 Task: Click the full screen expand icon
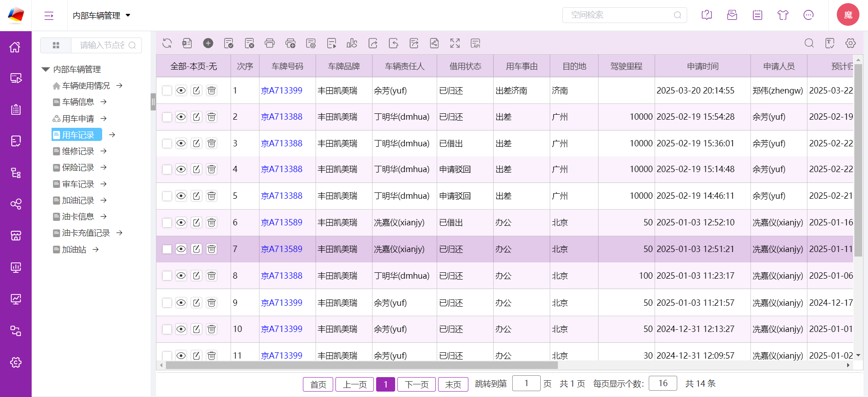[455, 43]
